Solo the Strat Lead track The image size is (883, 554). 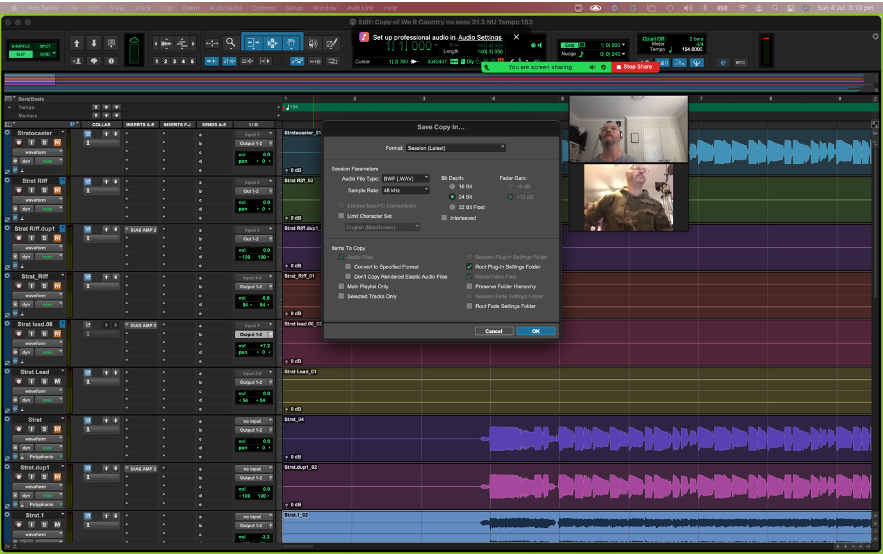tap(44, 381)
